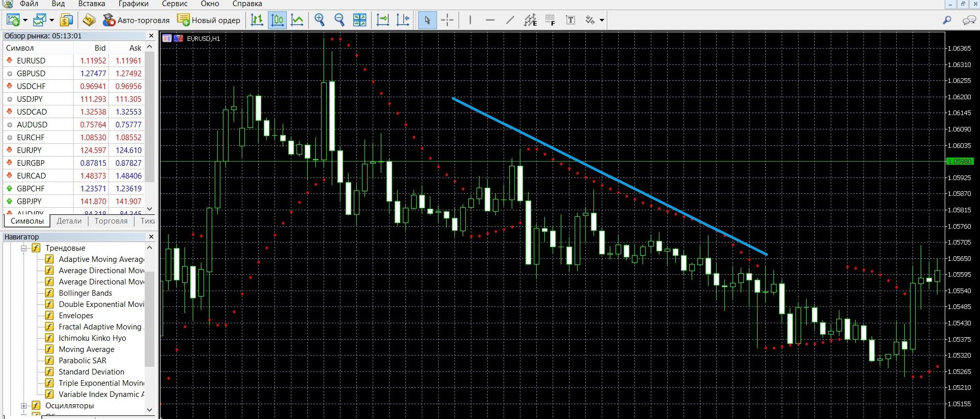
Task: Select the horizontal line tool
Action: (x=490, y=20)
